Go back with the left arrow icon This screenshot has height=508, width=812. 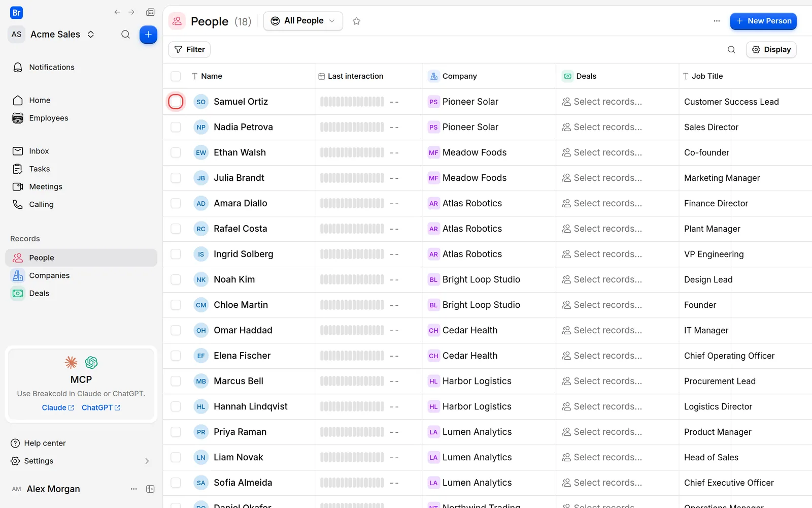point(117,12)
